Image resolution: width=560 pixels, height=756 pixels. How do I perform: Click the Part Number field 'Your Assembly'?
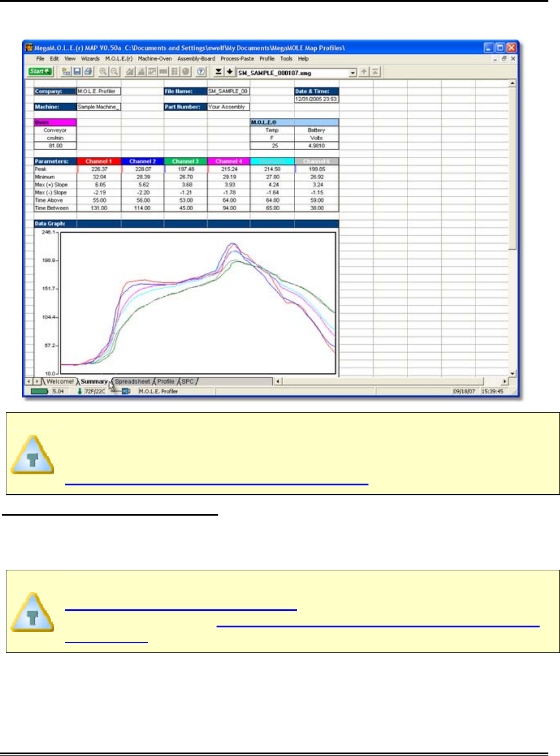pyautogui.click(x=229, y=107)
